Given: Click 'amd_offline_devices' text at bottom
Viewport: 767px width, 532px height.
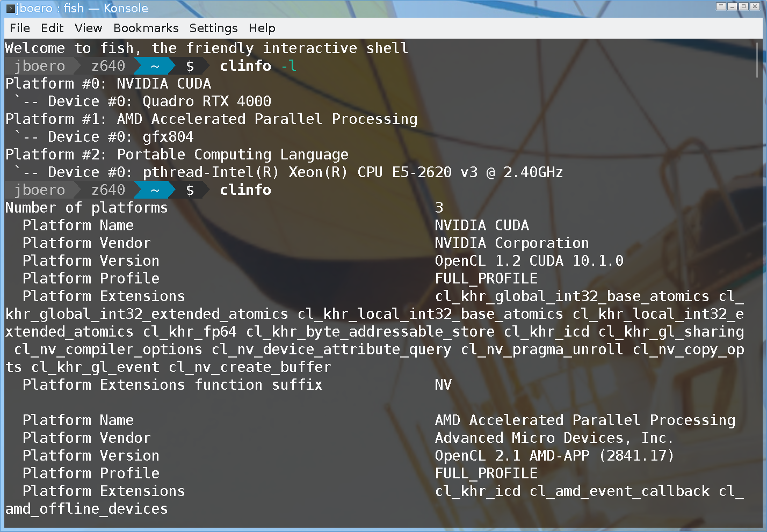Looking at the screenshot, I should (x=86, y=509).
